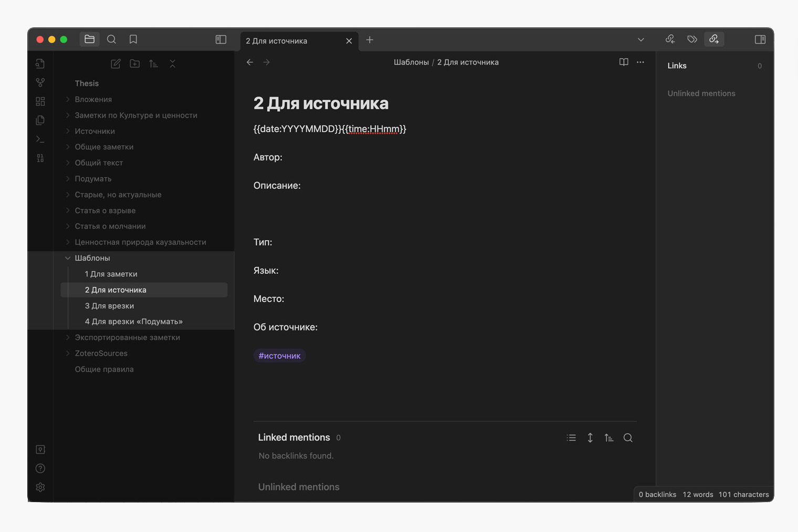
Task: Change backlinks sort order icon
Action: (x=609, y=438)
